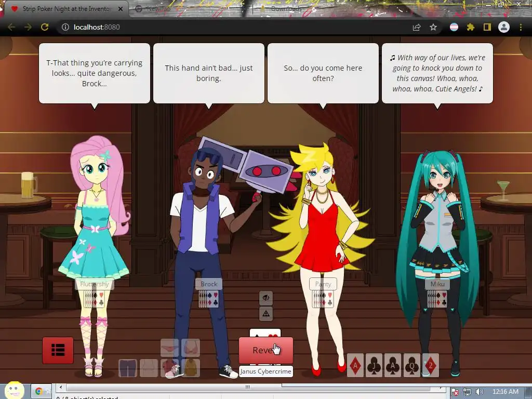Click the Fluttershy name label
Viewport: 532px width, 399px height.
[x=95, y=284]
